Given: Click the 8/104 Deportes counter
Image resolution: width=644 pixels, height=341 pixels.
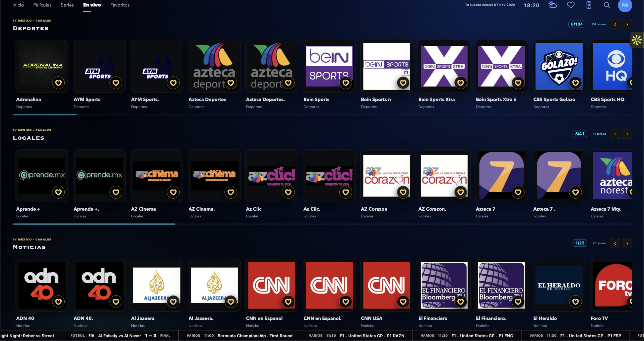Looking at the screenshot, I should pos(577,24).
